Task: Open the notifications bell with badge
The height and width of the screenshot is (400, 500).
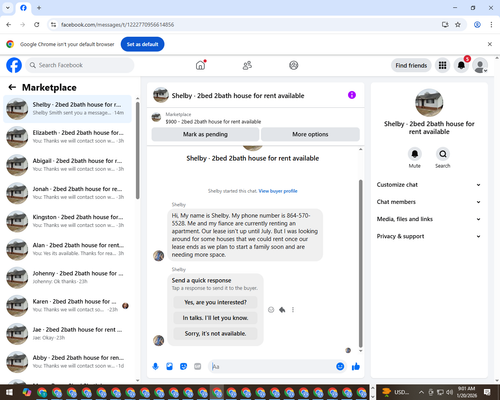Action: pyautogui.click(x=461, y=65)
